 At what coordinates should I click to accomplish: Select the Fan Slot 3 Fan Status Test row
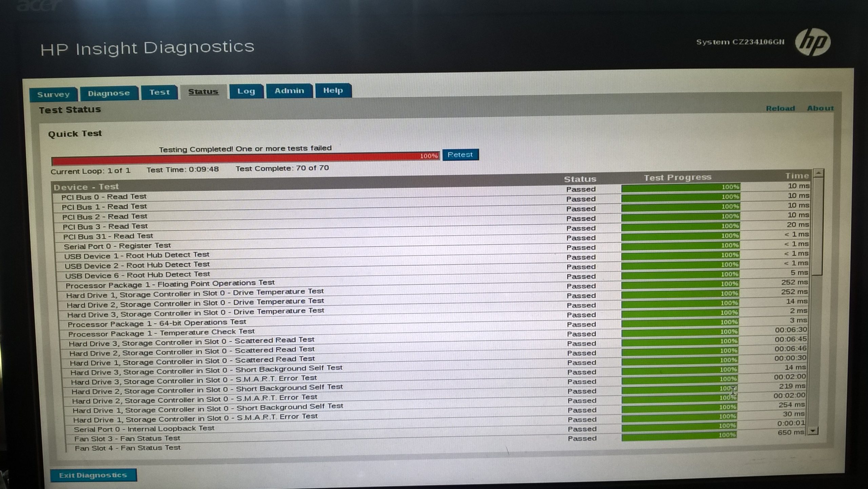click(127, 439)
